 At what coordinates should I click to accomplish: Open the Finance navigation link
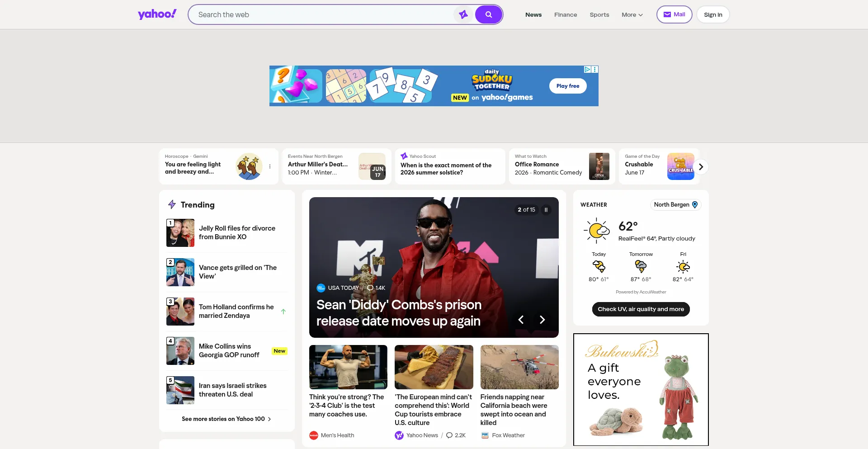coord(566,14)
